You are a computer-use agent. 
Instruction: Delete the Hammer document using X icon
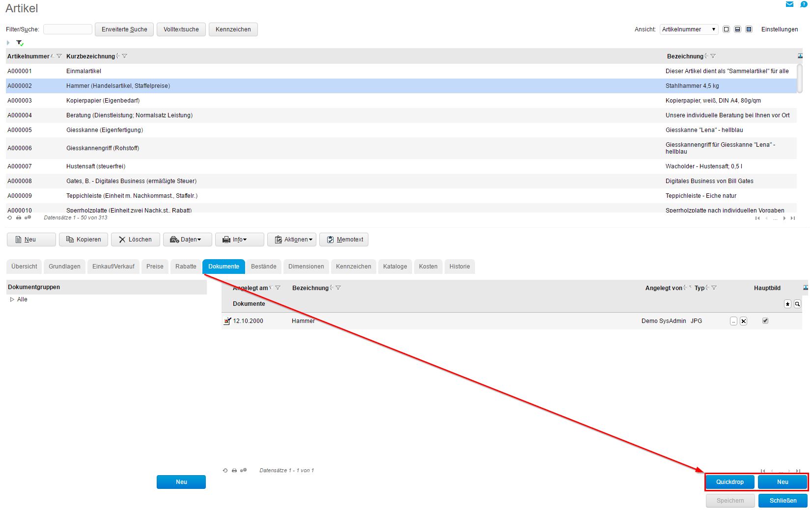pyautogui.click(x=743, y=321)
